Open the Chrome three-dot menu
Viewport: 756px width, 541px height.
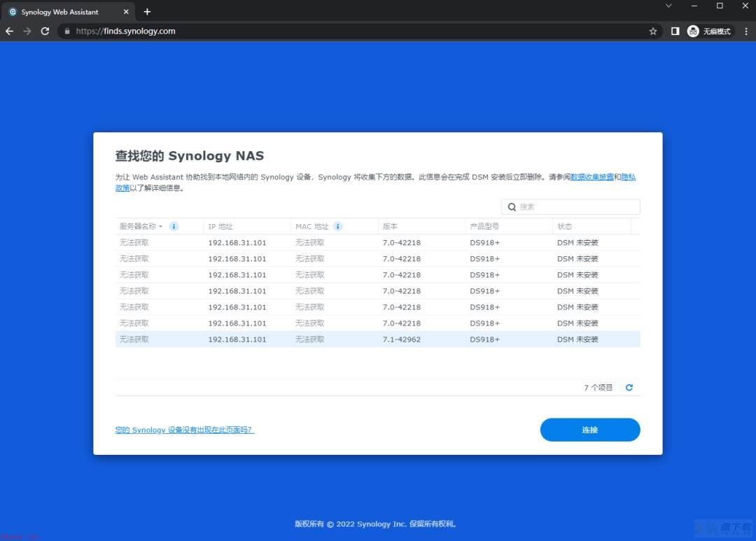(746, 31)
